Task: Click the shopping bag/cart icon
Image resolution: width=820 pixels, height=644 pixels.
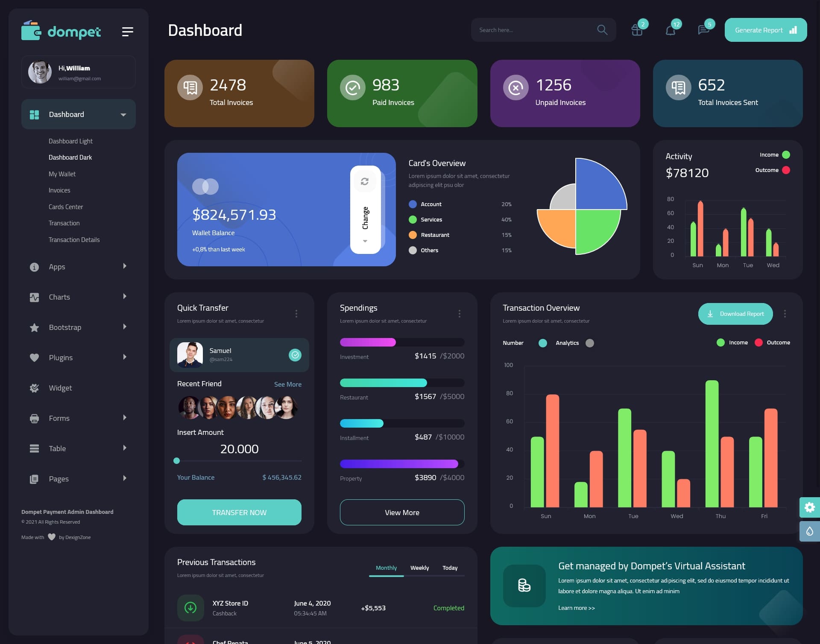Action: (x=636, y=29)
